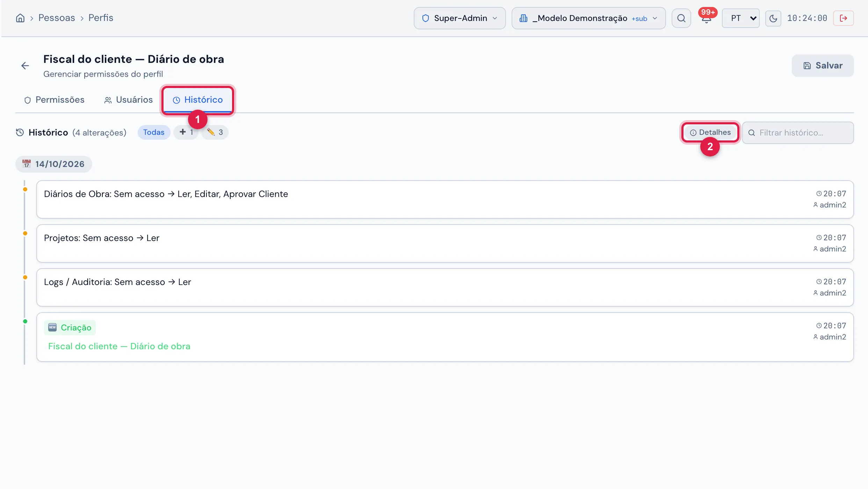
Task: Show all changes with Todas filter
Action: click(154, 132)
